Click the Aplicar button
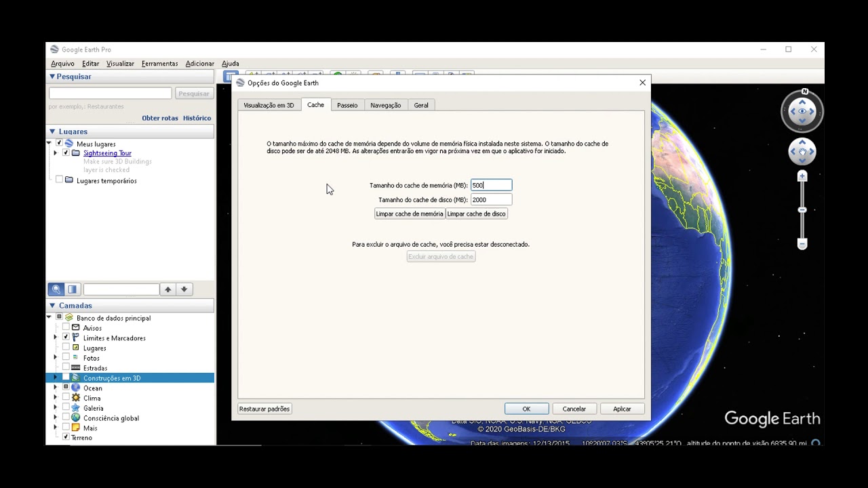Image resolution: width=868 pixels, height=488 pixels. click(622, 409)
